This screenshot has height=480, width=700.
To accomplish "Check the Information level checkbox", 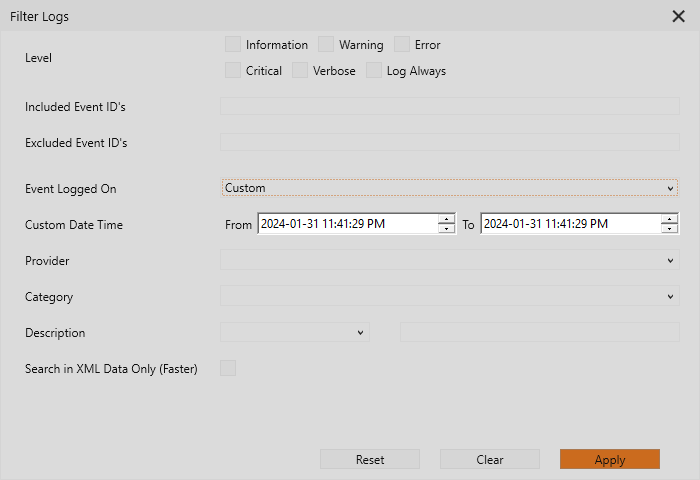I will (233, 45).
